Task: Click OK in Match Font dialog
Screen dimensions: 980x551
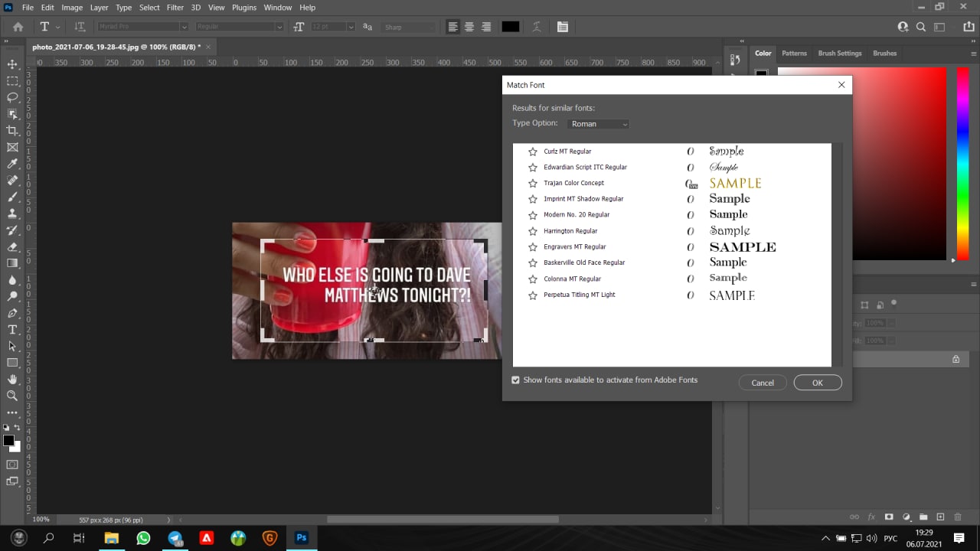Action: (x=817, y=383)
